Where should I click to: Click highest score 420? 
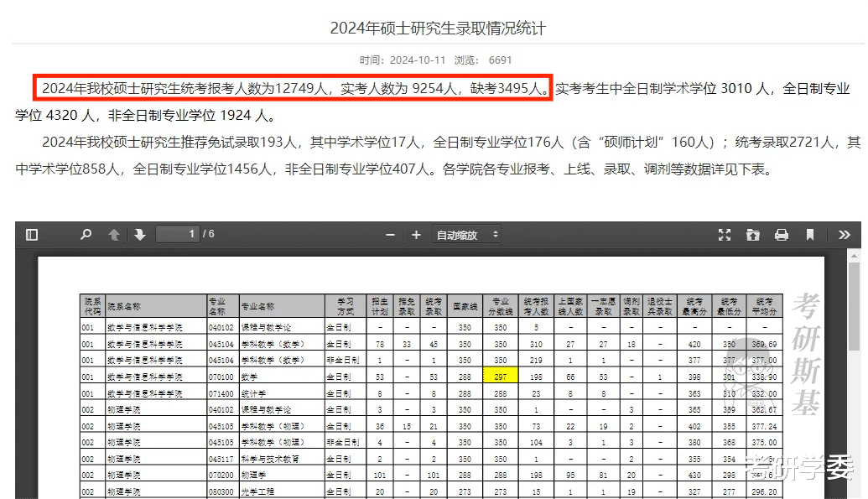pos(694,344)
